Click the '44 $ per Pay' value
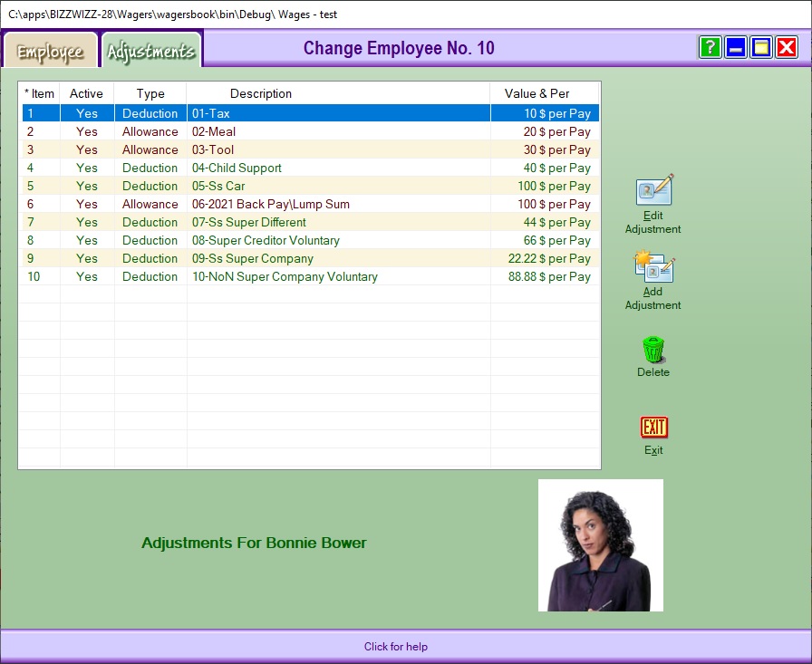 [x=556, y=222]
